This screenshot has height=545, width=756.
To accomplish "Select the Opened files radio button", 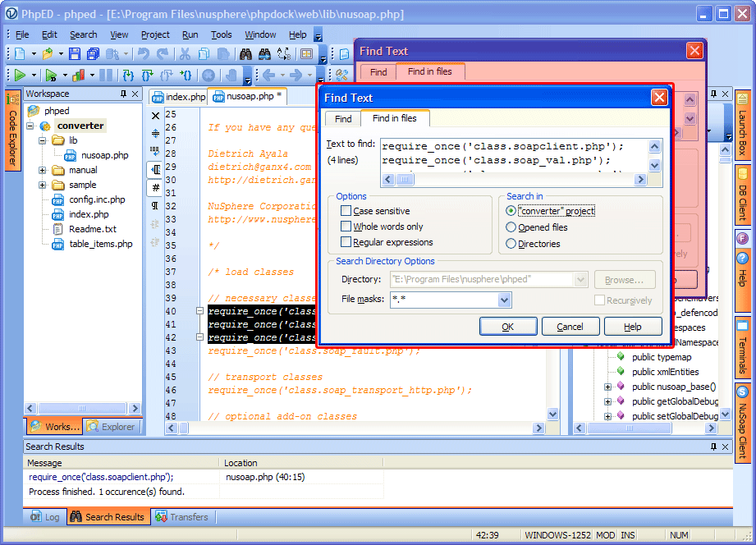I will (x=511, y=227).
